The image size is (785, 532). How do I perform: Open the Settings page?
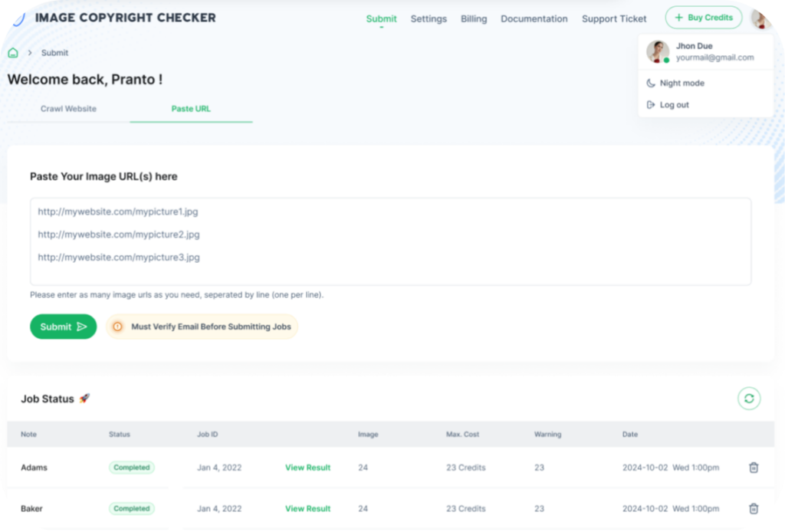coord(429,19)
